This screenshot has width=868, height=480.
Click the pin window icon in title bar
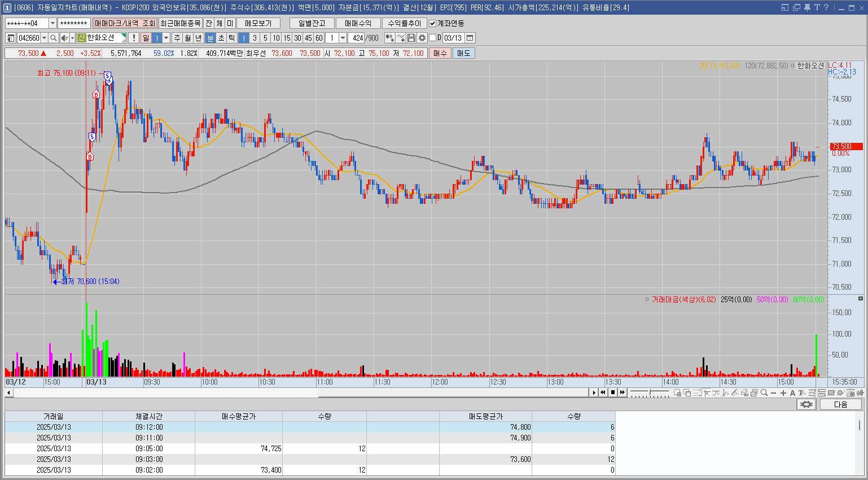(x=807, y=7)
